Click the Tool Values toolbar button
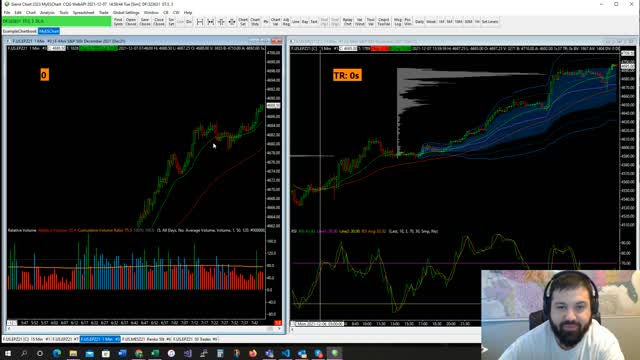 371,22
